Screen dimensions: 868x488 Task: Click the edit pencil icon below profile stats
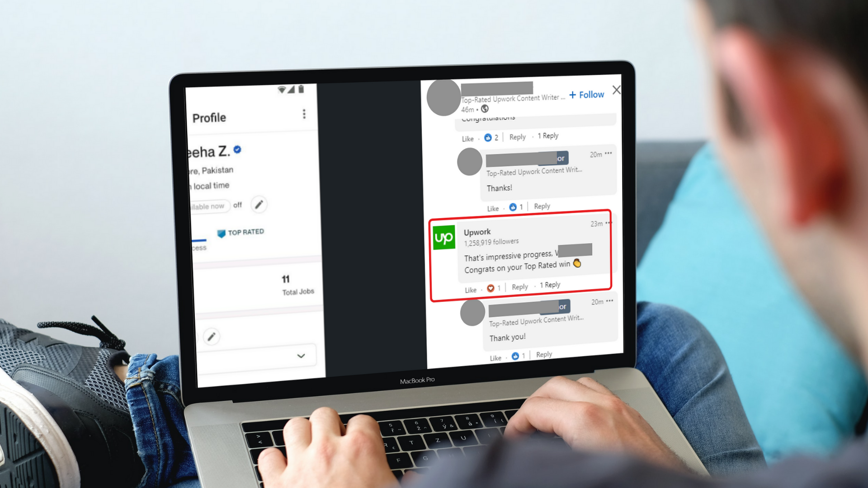tap(211, 336)
